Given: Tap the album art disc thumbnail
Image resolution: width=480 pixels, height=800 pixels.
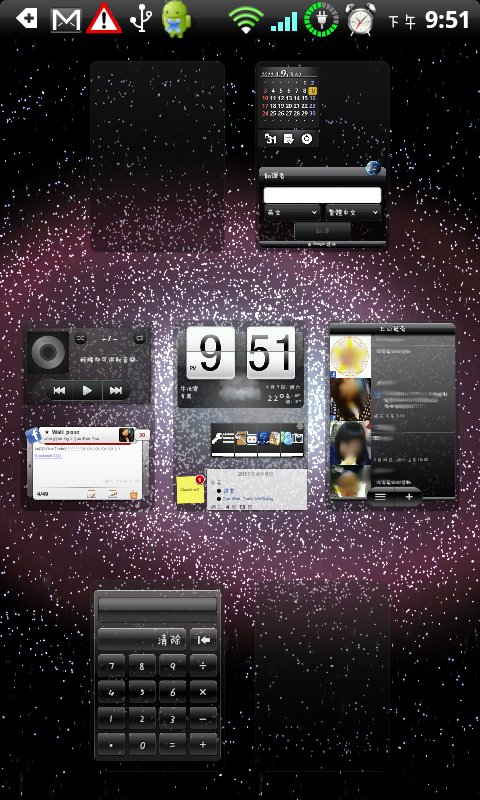Looking at the screenshot, I should click(x=47, y=352).
